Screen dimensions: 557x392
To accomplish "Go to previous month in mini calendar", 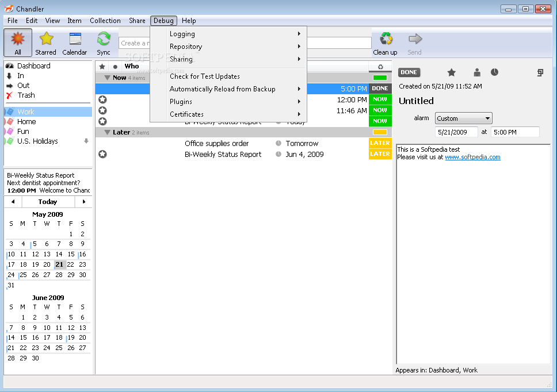I will (x=13, y=202).
